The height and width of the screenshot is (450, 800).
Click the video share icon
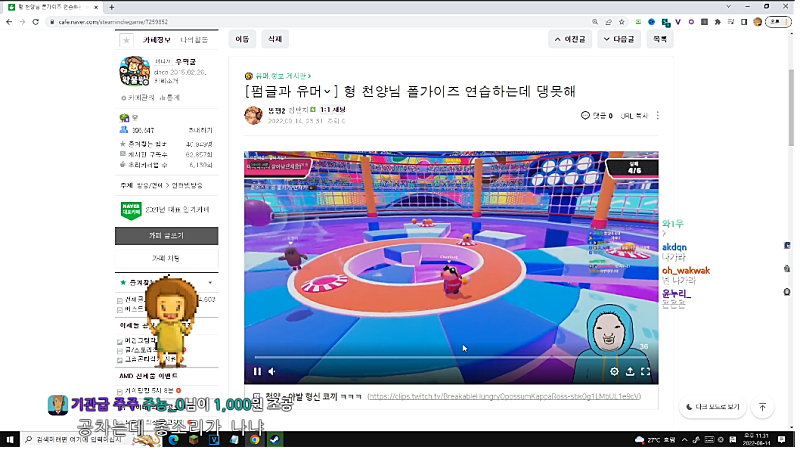(630, 371)
